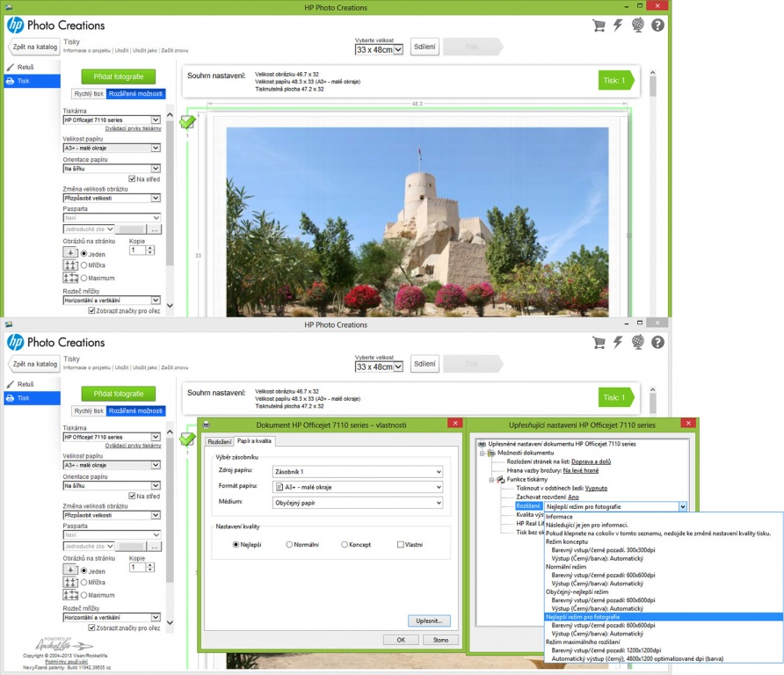Toggle the Na střed checkbox in the bottom window
The width and height of the screenshot is (784, 675).
coord(132,496)
